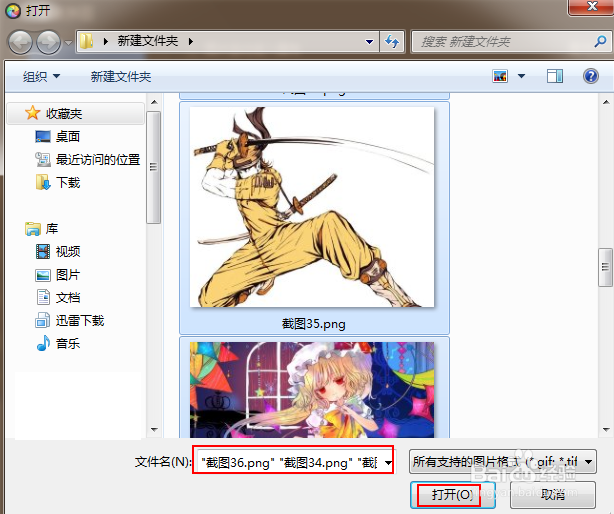Open help with question mark icon
This screenshot has width=614, height=514.
[591, 76]
